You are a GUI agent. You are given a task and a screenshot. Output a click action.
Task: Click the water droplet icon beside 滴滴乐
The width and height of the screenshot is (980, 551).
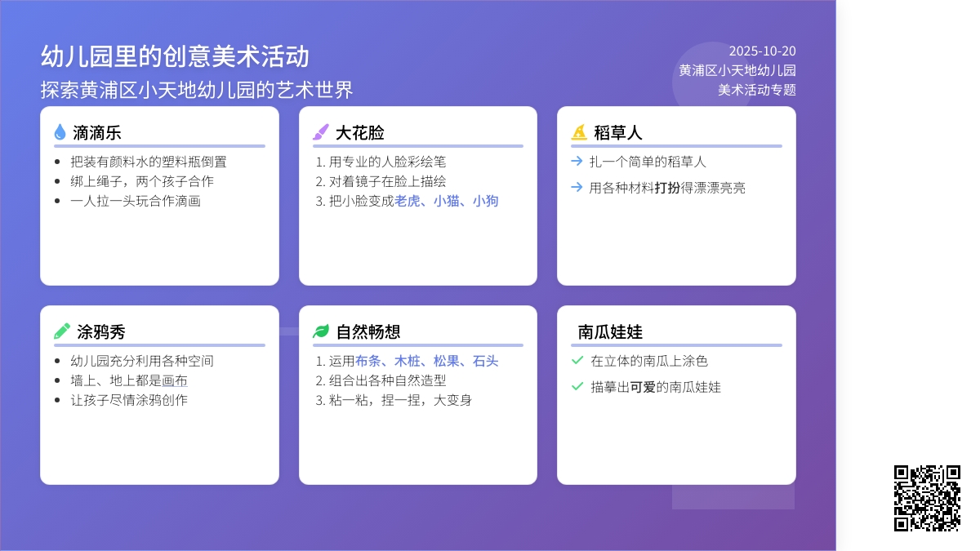(60, 132)
